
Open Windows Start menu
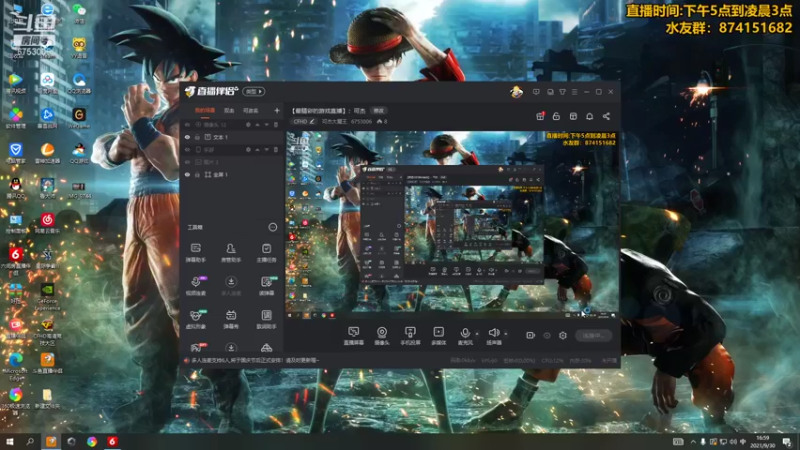(x=10, y=441)
